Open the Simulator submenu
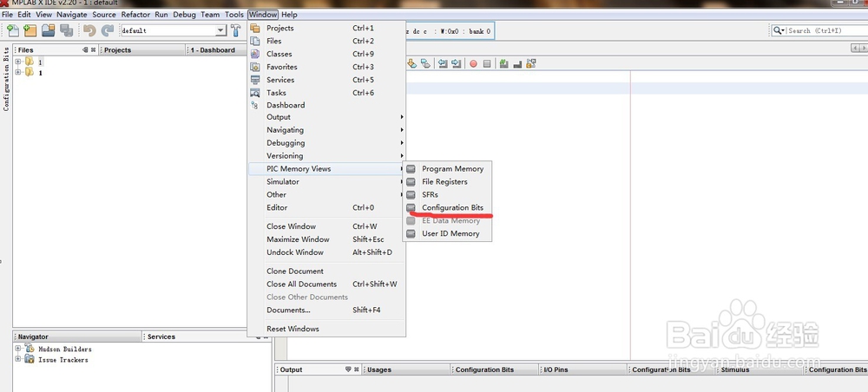The width and height of the screenshot is (868, 392). (x=326, y=181)
